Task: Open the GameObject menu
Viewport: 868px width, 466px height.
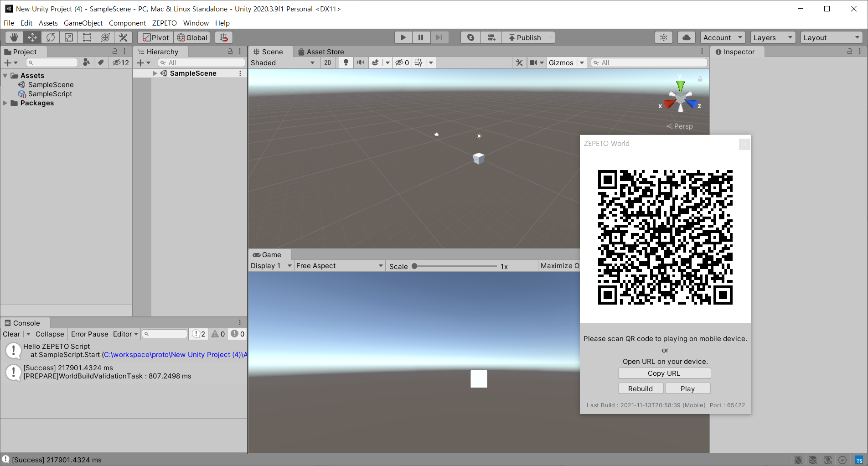Action: (83, 23)
